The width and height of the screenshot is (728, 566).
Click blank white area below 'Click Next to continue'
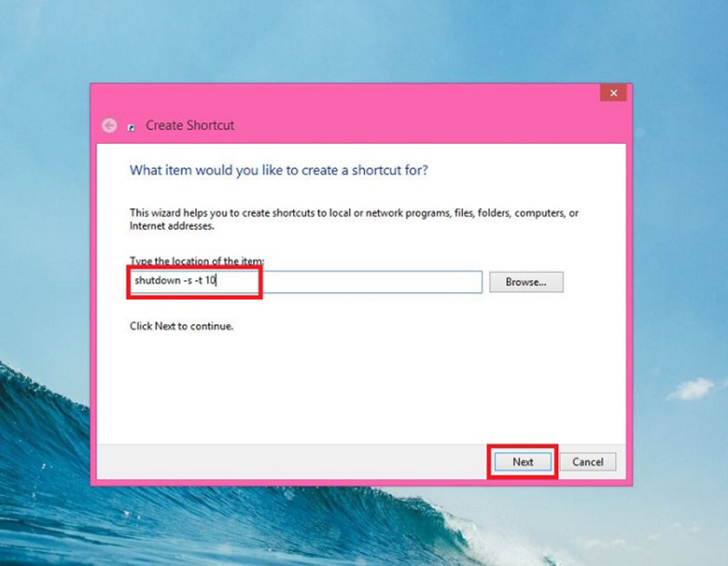355,392
